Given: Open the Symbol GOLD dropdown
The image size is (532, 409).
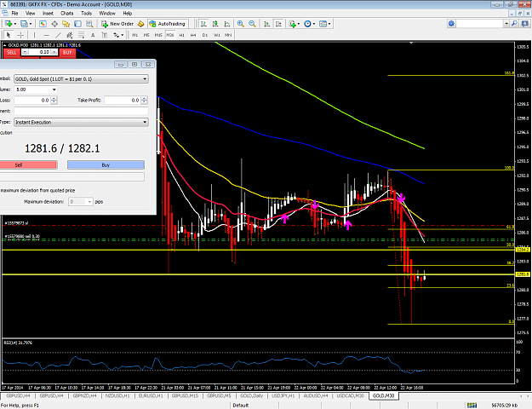Looking at the screenshot, I should point(81,78).
